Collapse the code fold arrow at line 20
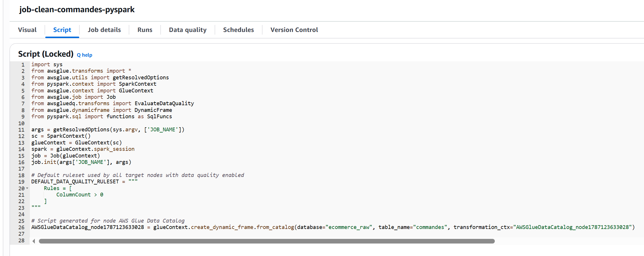 coord(27,188)
